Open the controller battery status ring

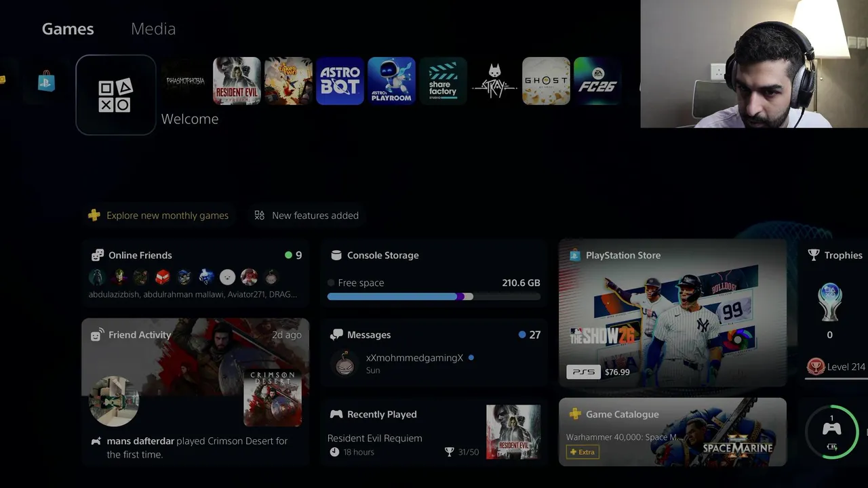pos(831,432)
